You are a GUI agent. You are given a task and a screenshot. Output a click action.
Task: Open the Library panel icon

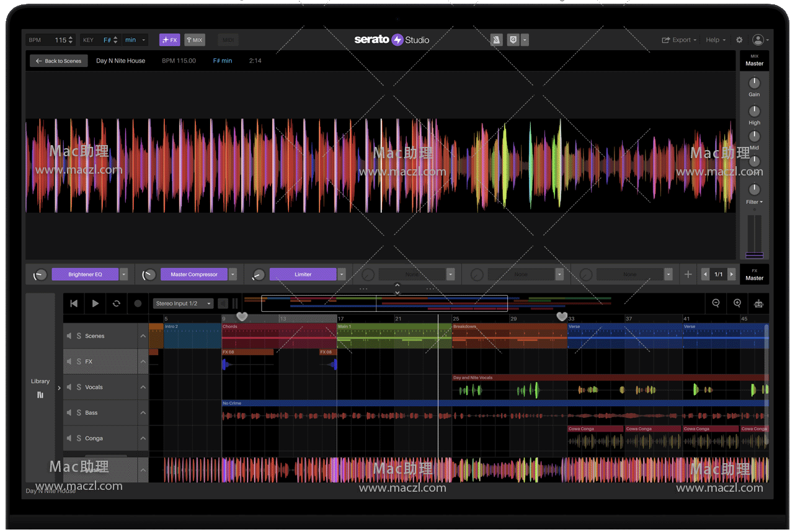(40, 394)
